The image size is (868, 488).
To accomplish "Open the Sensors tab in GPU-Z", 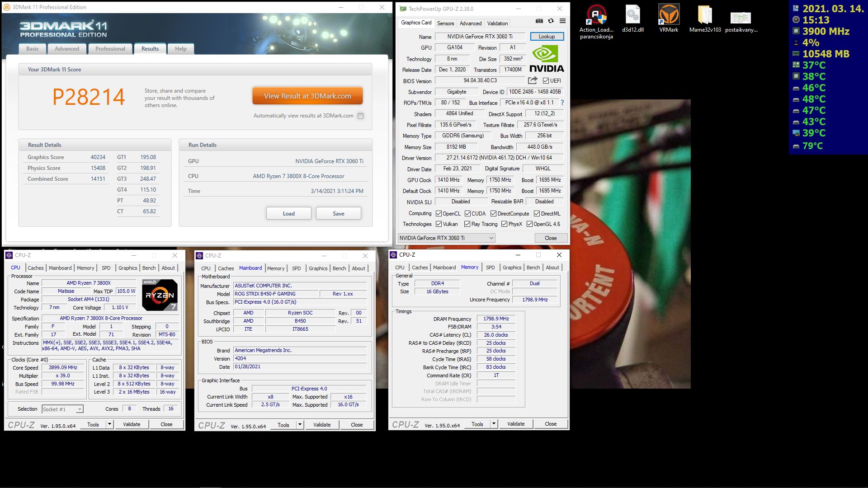I will click(445, 23).
